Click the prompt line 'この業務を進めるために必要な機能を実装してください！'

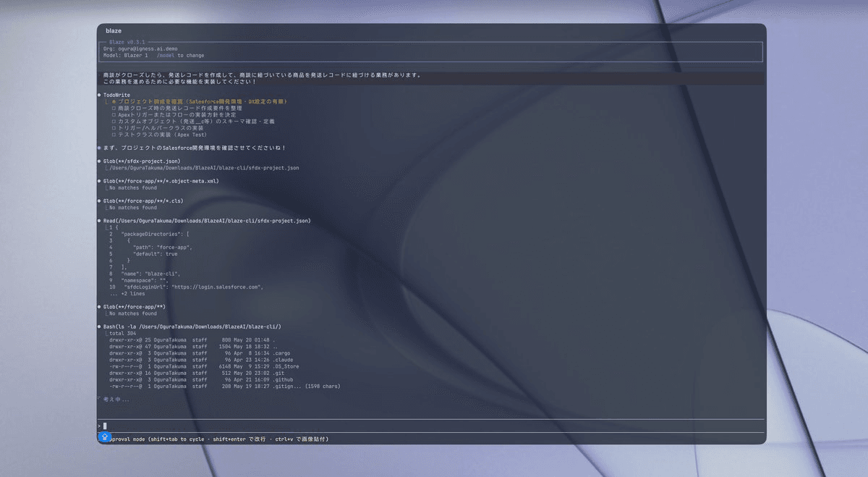click(180, 82)
